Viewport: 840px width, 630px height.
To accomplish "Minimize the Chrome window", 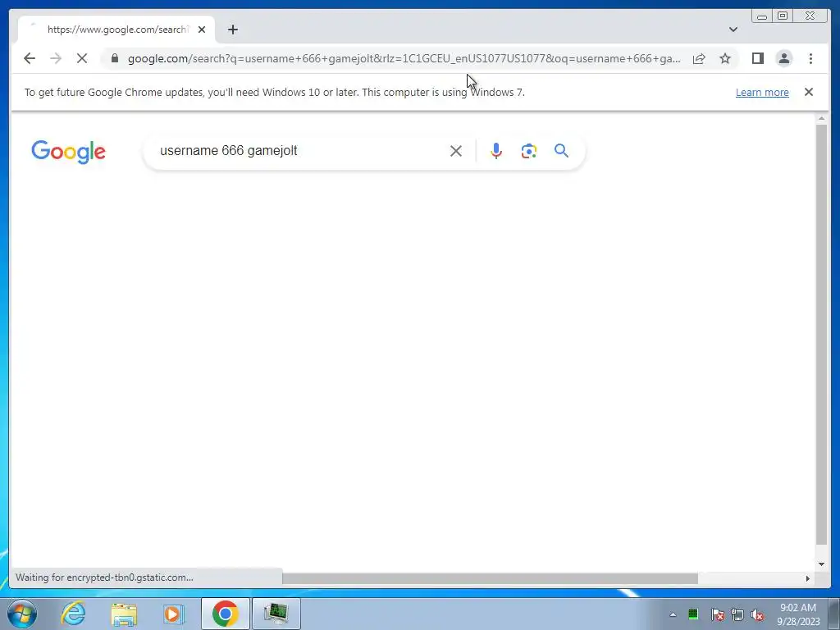I will 762,16.
